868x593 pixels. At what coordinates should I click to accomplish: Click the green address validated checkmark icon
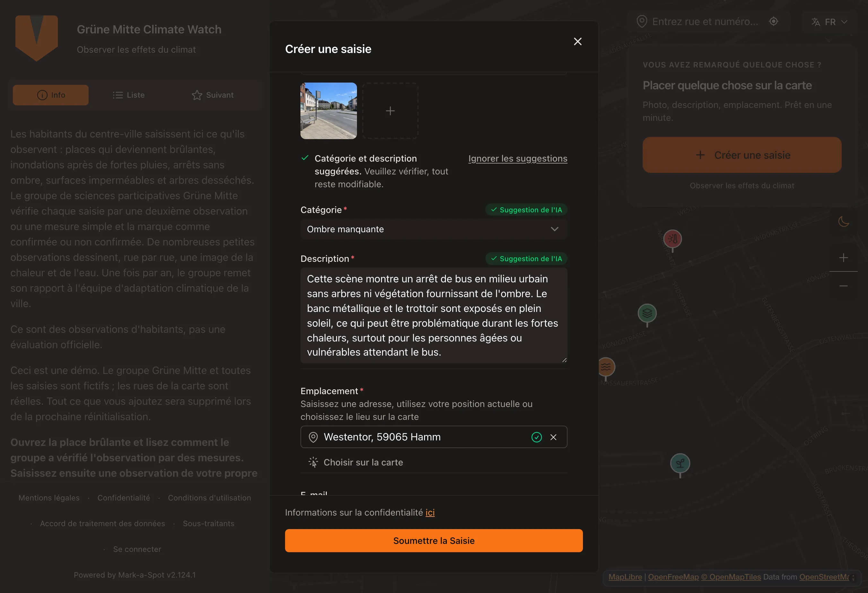pos(536,437)
